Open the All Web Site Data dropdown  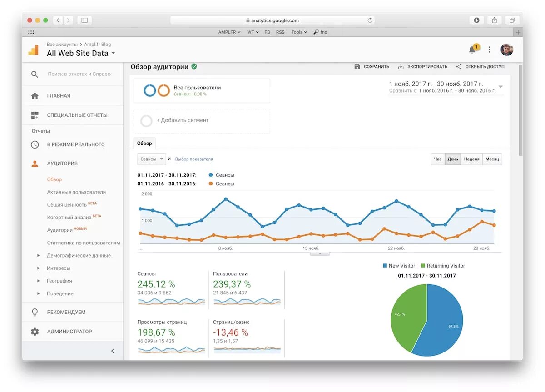(113, 53)
